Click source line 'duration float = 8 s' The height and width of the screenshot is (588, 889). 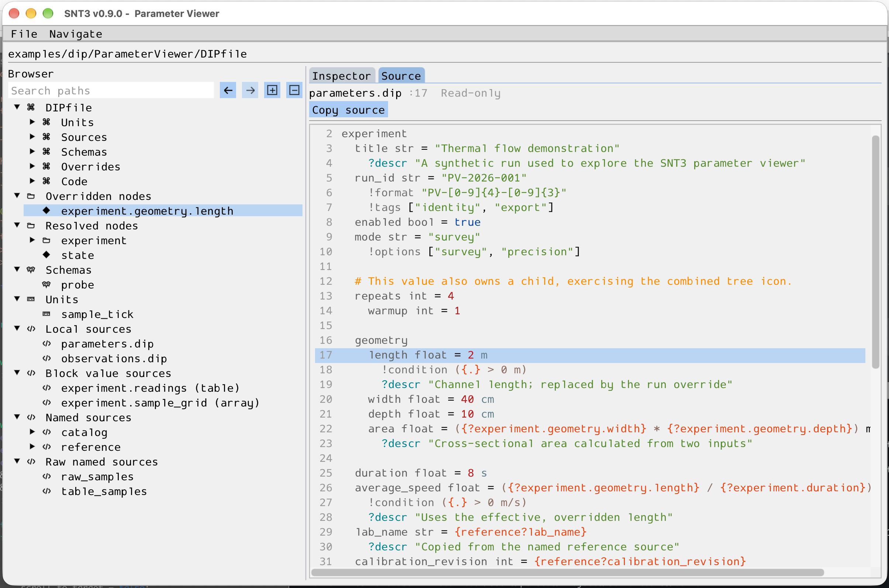421,473
